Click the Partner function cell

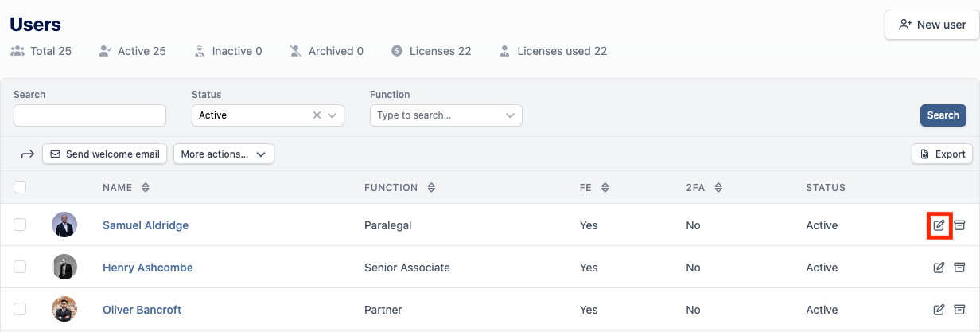(x=383, y=310)
